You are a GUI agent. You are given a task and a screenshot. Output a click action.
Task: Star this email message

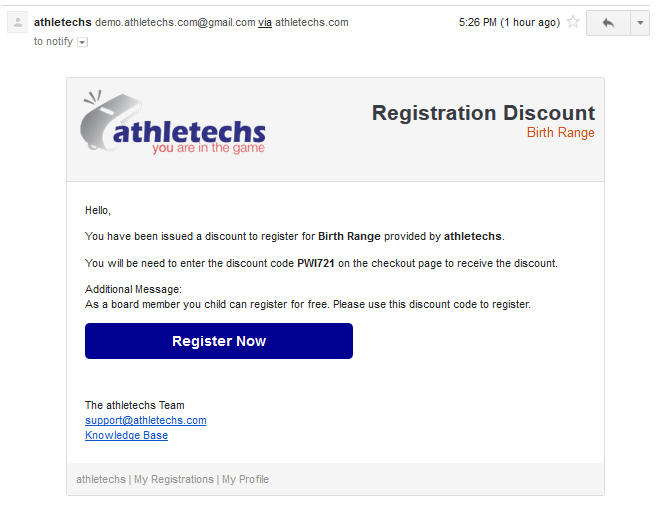click(x=573, y=22)
